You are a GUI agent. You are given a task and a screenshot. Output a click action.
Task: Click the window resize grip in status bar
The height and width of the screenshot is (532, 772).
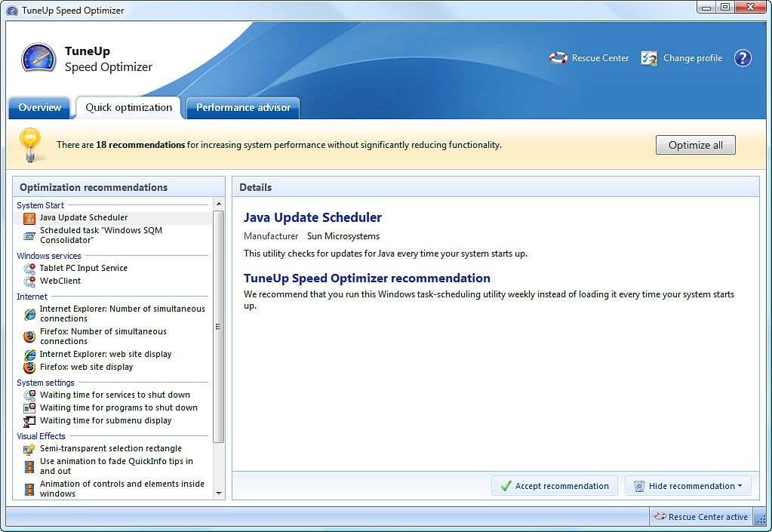[760, 518]
